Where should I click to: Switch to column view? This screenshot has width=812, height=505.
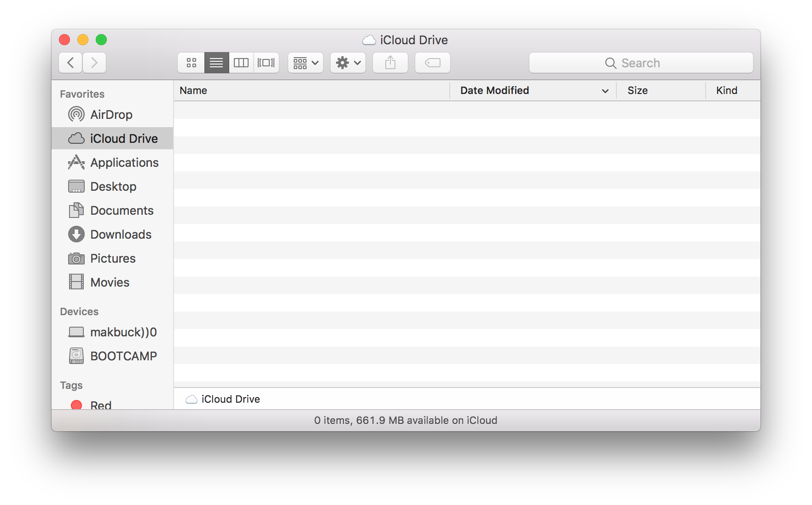click(241, 63)
